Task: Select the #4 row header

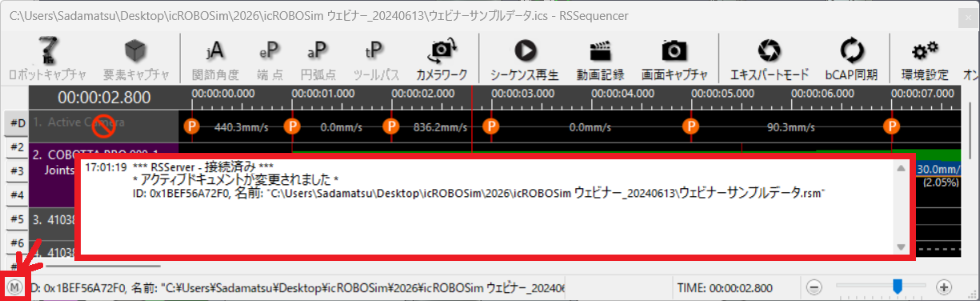Action: 17,195
